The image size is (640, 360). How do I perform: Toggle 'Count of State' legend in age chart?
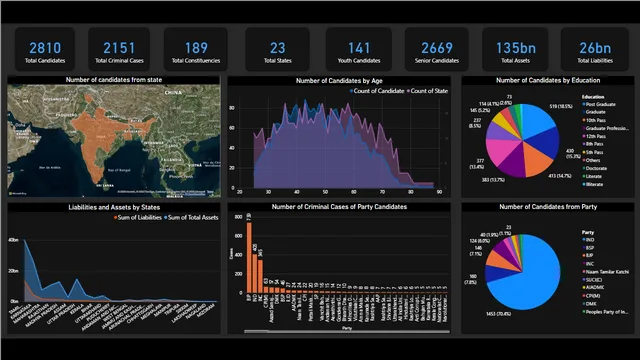click(427, 91)
